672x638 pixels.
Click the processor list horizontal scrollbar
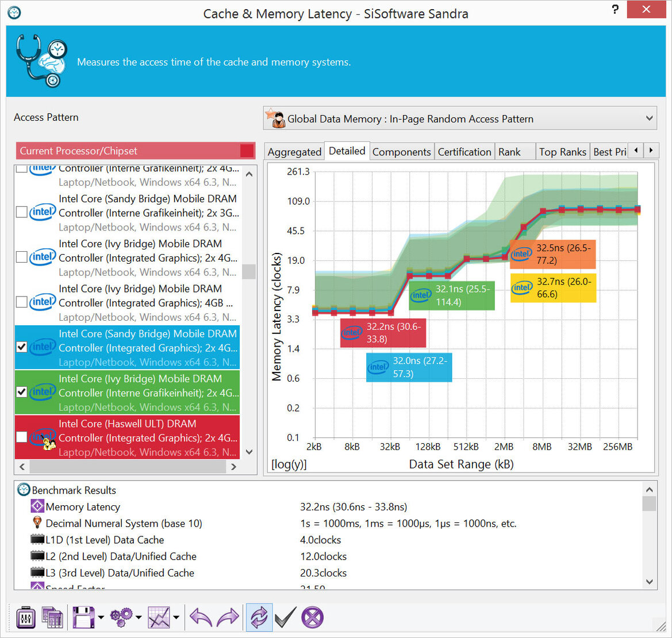coord(128,467)
